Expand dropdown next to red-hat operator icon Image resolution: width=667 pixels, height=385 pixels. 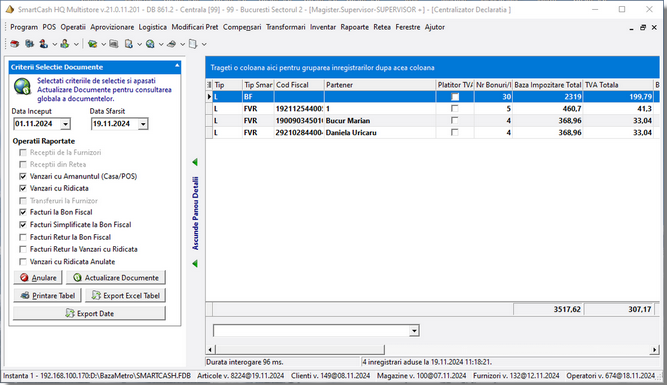point(54,44)
